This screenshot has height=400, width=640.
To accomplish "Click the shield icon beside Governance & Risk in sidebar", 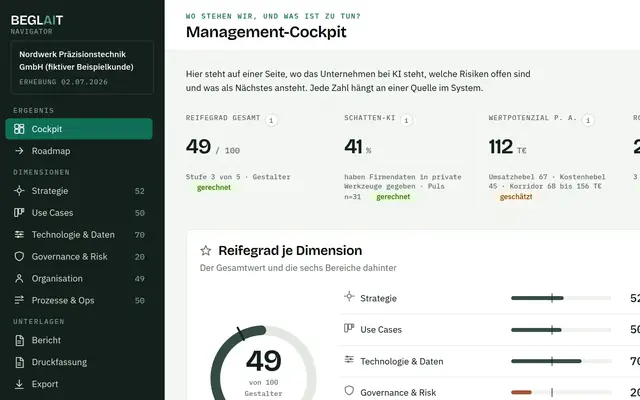I will point(19,256).
